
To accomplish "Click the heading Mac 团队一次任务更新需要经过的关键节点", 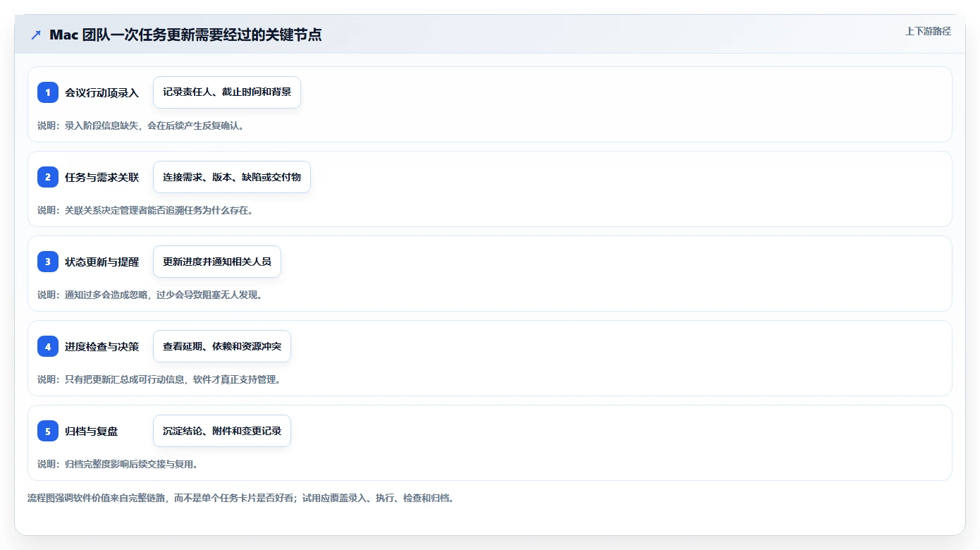I will pyautogui.click(x=185, y=35).
